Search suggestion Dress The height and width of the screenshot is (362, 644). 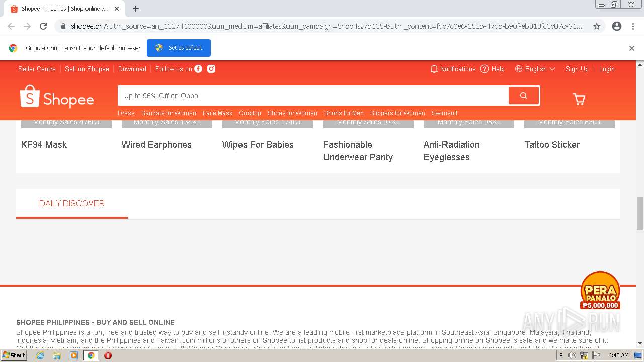[126, 113]
